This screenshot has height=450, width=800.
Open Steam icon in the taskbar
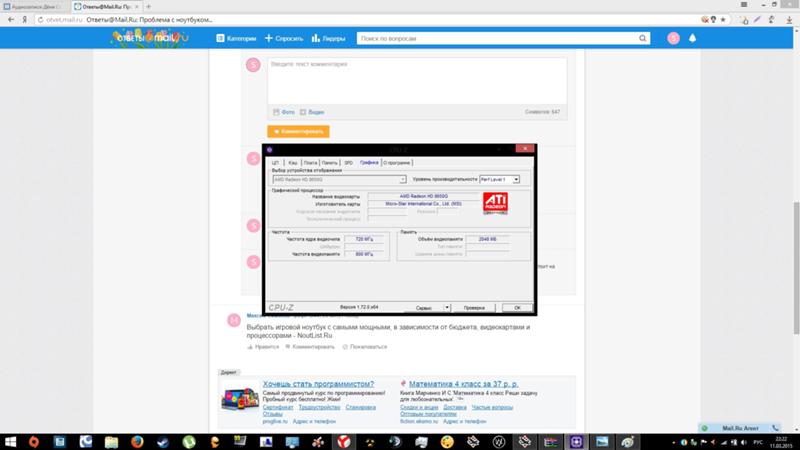(163, 442)
